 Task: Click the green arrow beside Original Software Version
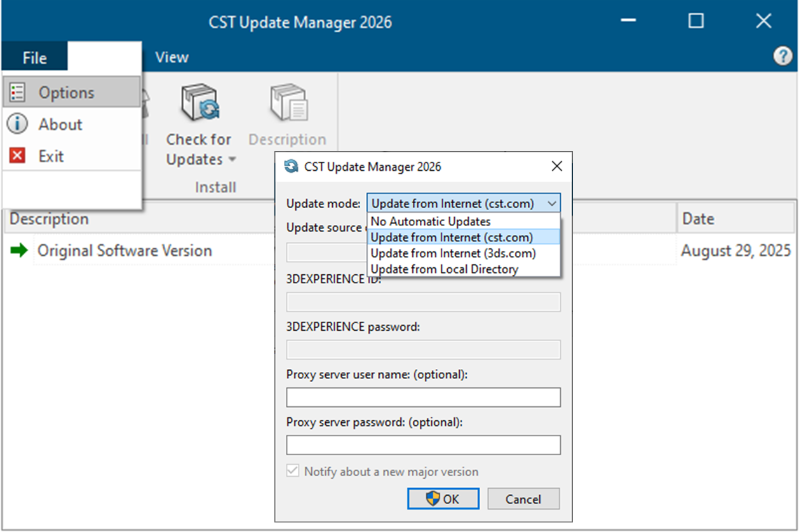(20, 251)
